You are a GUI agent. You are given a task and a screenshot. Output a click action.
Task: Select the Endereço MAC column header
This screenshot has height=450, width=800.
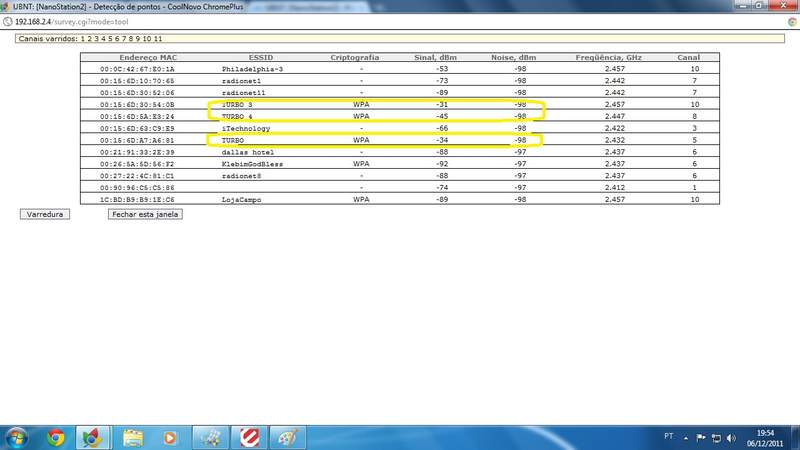[x=148, y=58]
